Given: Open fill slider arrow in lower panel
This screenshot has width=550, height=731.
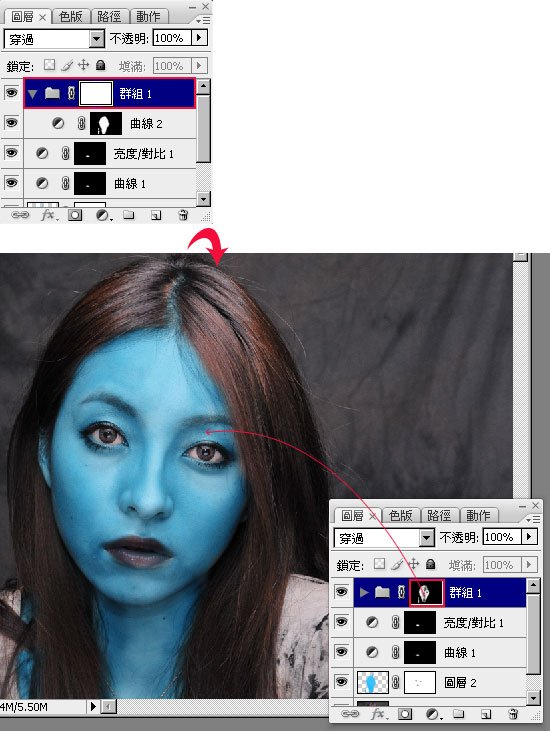Looking at the screenshot, I should [x=529, y=565].
